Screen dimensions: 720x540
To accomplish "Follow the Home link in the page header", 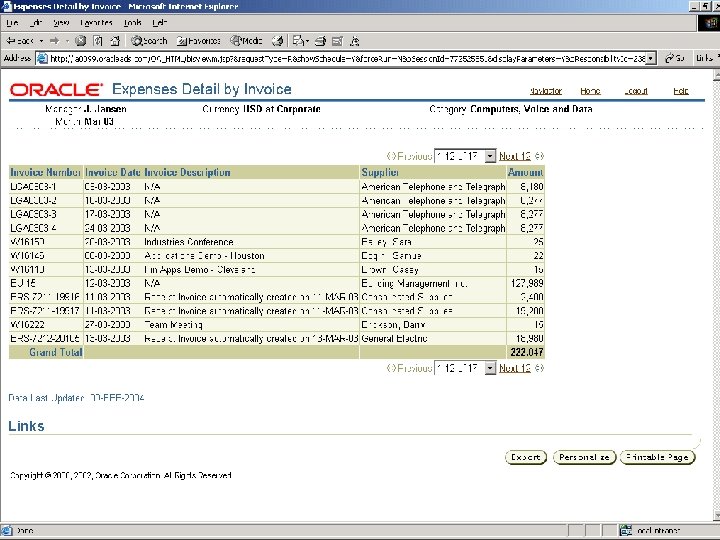I will (590, 91).
